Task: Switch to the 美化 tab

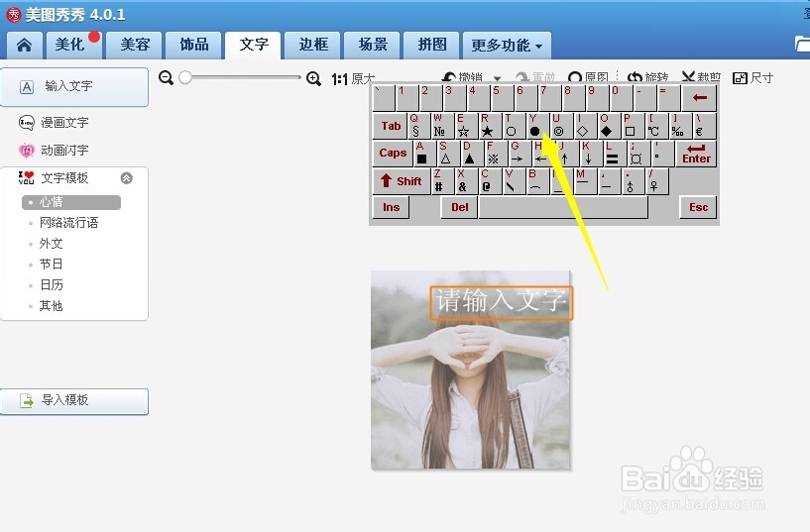Action: (x=72, y=45)
